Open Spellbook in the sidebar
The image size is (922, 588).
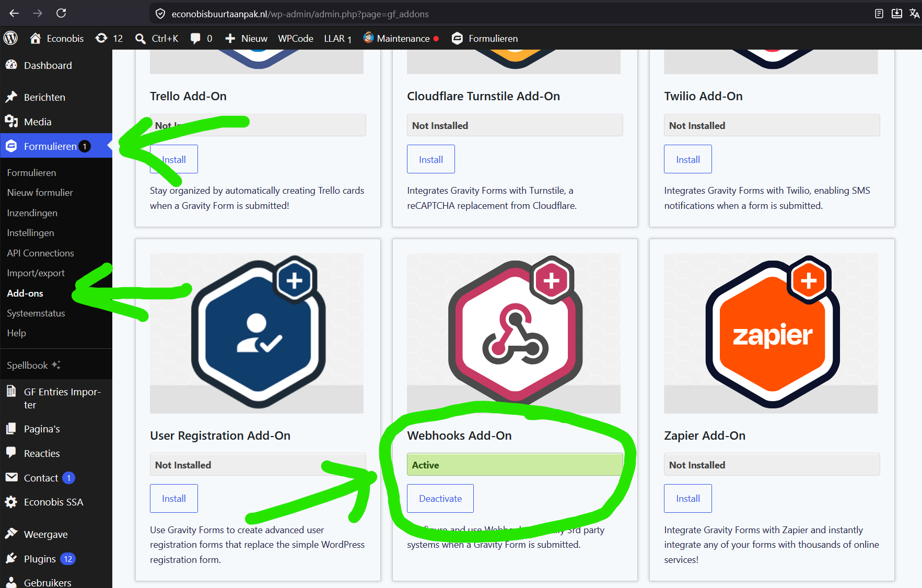(33, 366)
